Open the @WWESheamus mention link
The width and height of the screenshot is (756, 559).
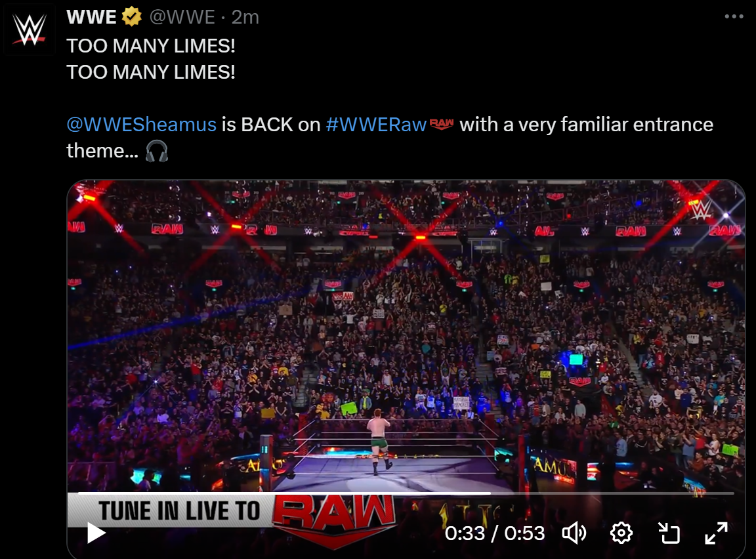[141, 124]
